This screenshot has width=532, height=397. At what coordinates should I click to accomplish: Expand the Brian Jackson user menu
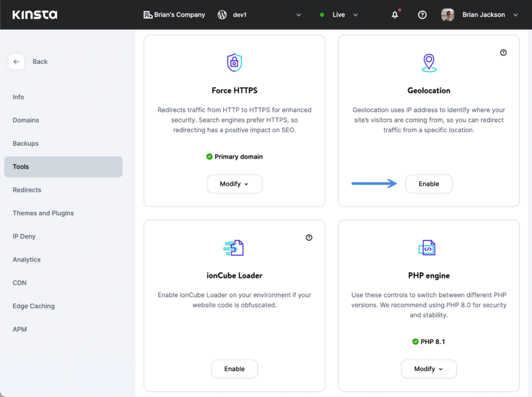click(516, 15)
